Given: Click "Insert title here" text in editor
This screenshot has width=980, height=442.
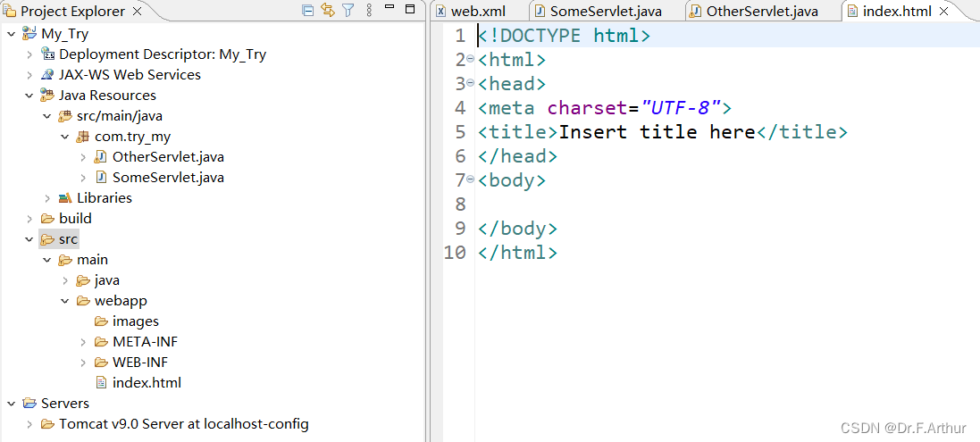Looking at the screenshot, I should click(x=657, y=132).
